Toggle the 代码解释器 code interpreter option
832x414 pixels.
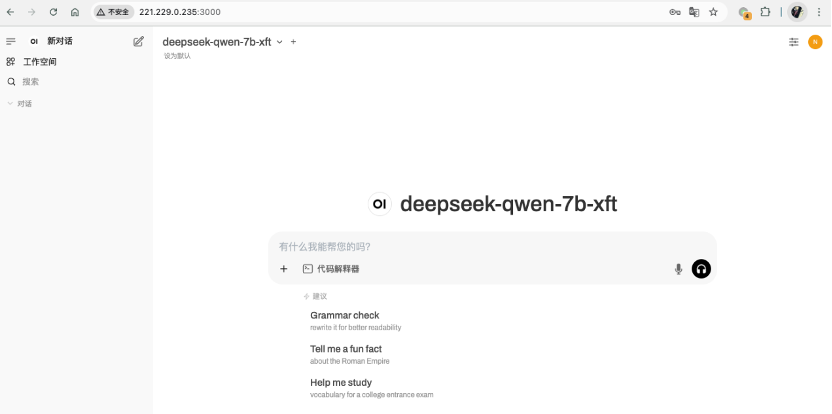331,269
